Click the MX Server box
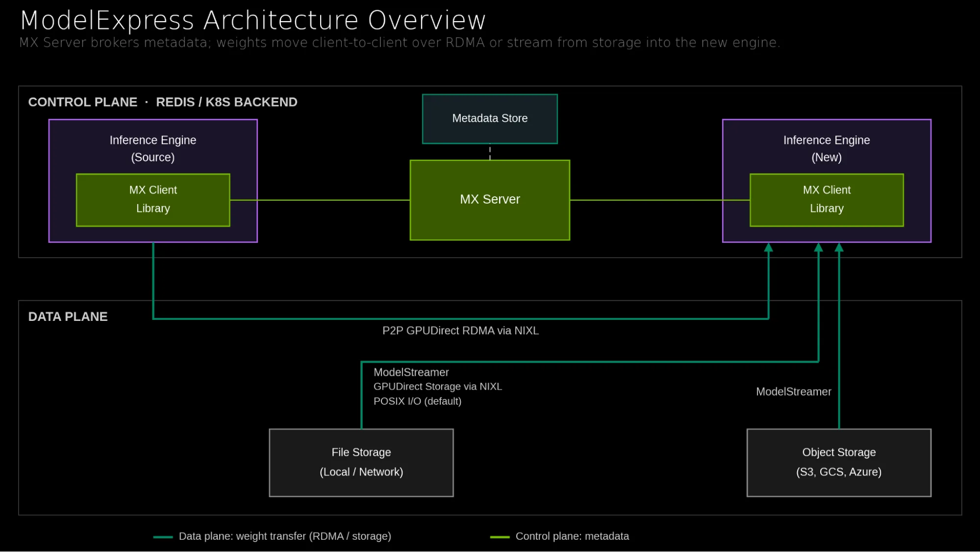 tap(490, 200)
